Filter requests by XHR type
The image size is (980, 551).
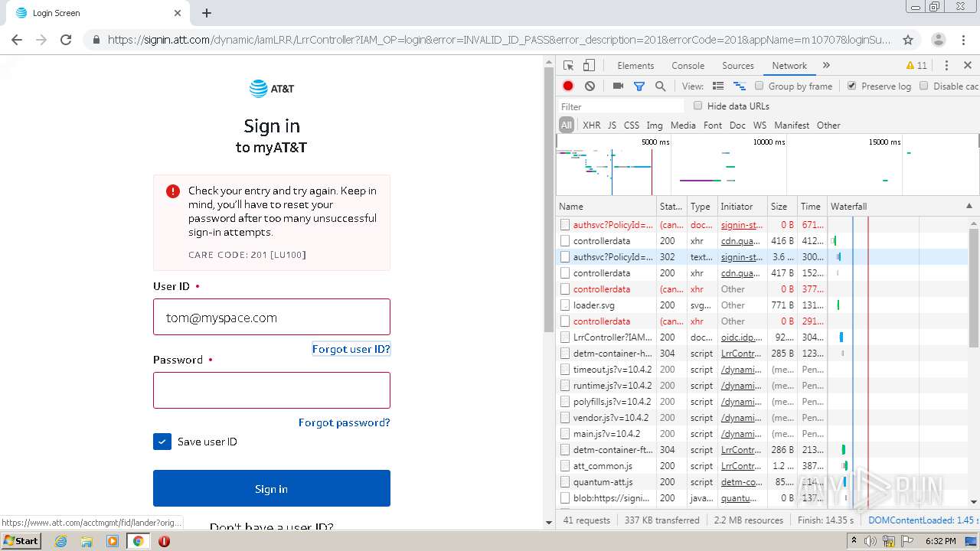coord(592,126)
